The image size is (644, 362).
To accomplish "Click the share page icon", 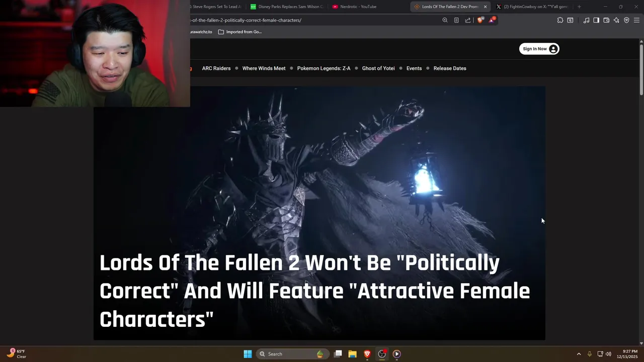I will [468, 20].
